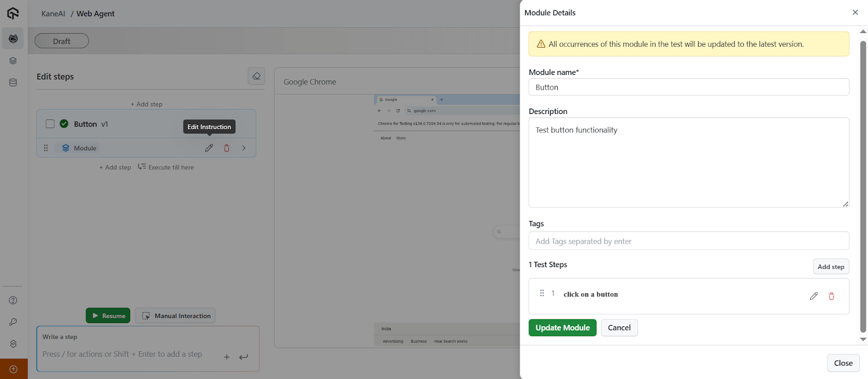This screenshot has width=868, height=379.
Task: Delete the Module step with trash icon
Action: [x=227, y=148]
